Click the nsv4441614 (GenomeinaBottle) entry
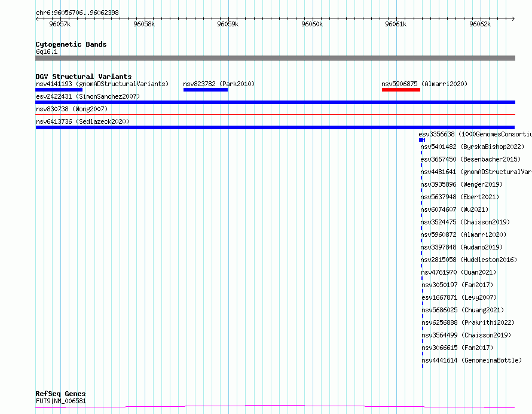This screenshot has width=532, height=414. click(x=472, y=360)
